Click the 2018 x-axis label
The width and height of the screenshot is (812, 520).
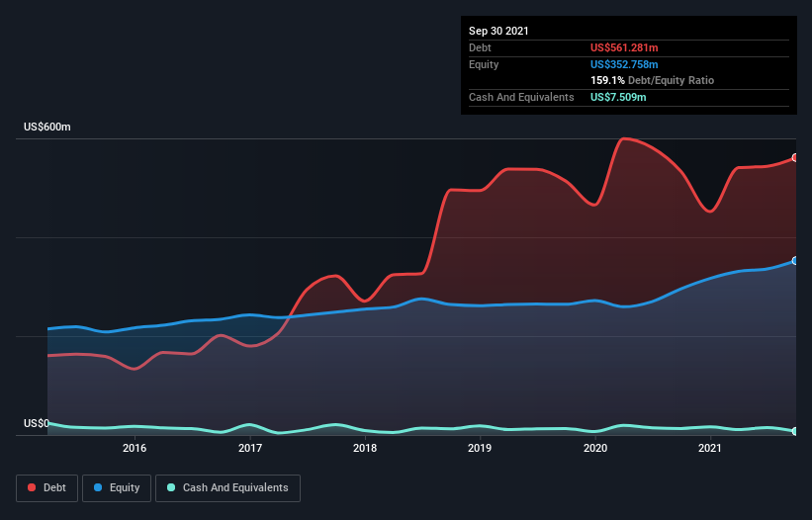tap(365, 449)
